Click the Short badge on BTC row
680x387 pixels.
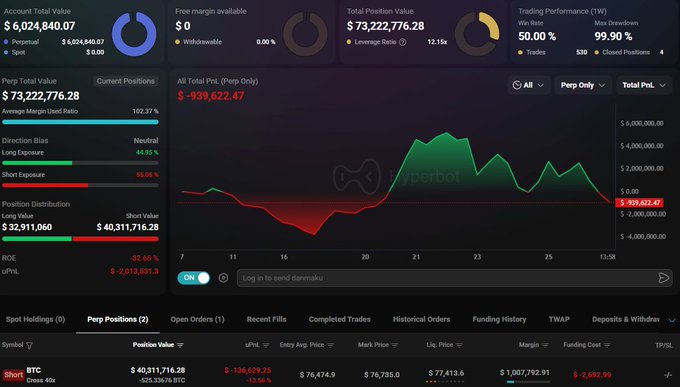[13, 375]
